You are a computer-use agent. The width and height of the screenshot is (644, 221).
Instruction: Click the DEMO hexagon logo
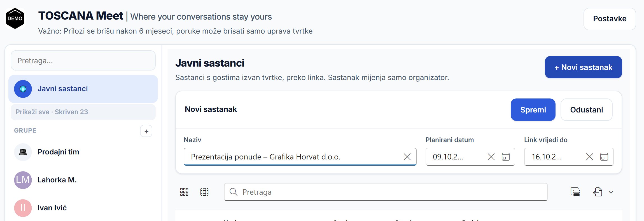(x=15, y=18)
